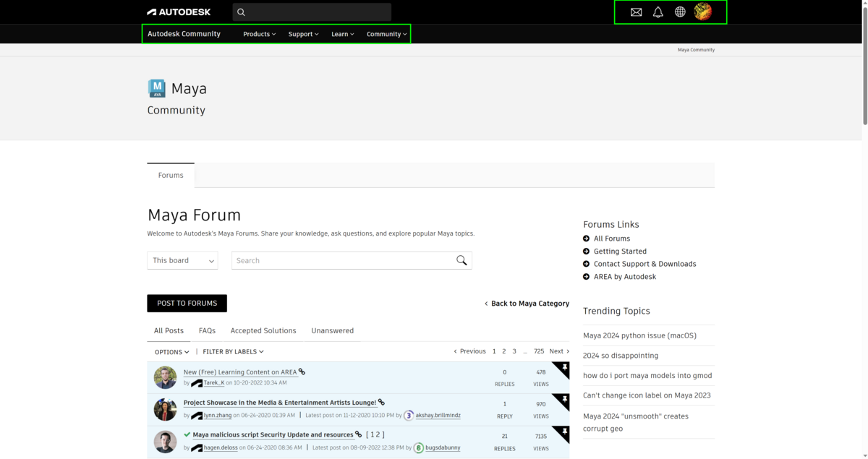Expand the Products menu
This screenshot has width=868, height=459.
pos(259,34)
